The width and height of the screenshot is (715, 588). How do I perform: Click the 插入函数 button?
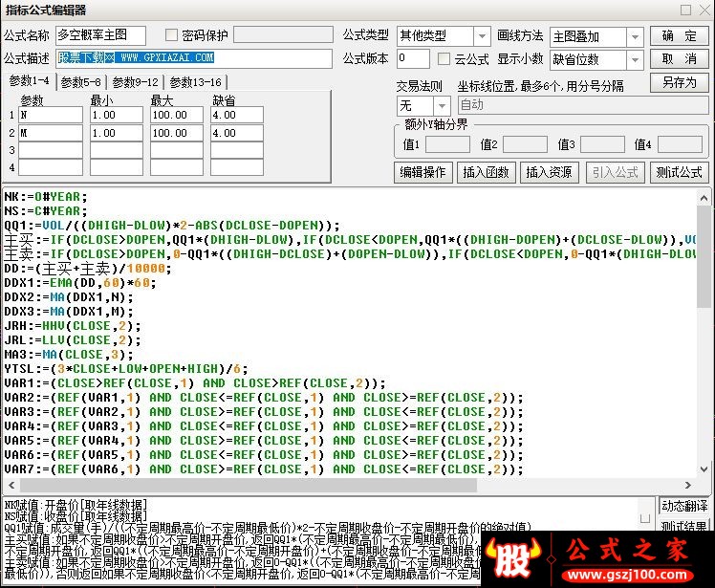pos(487,172)
